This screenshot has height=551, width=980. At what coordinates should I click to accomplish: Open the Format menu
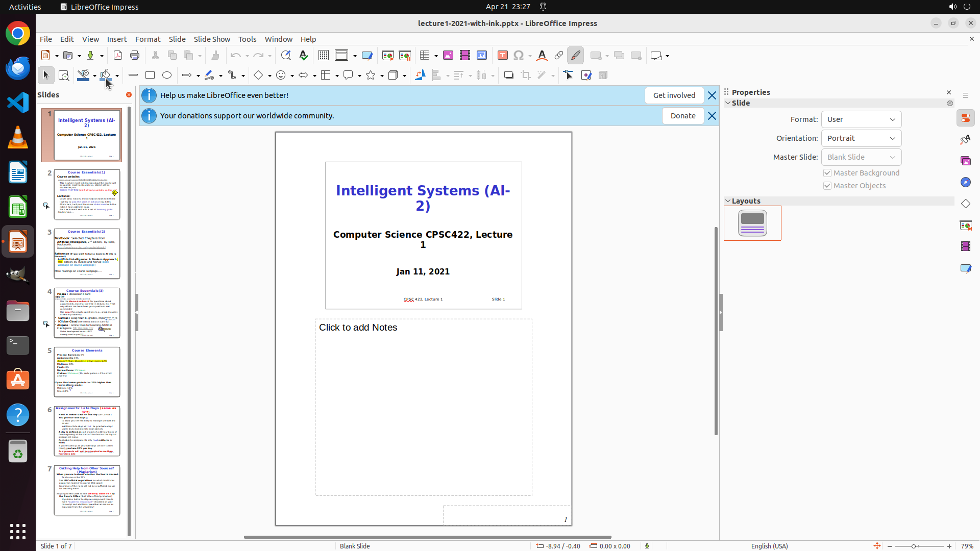tap(148, 39)
